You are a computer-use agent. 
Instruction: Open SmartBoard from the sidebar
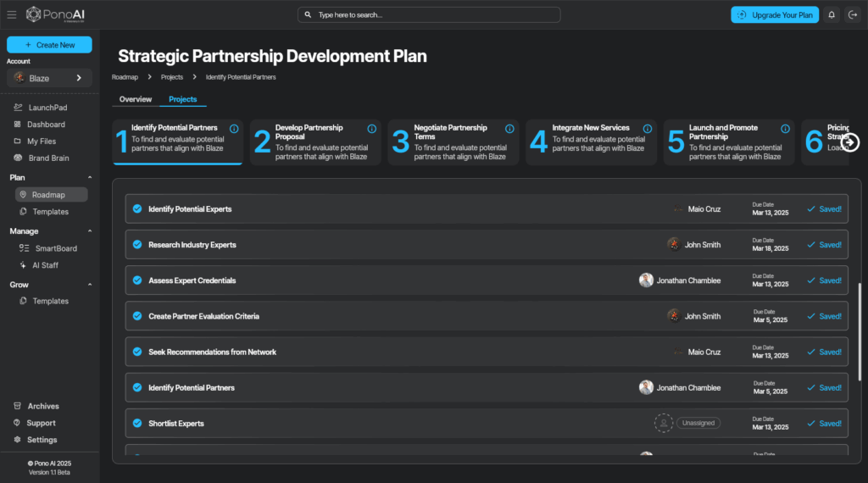coord(55,248)
